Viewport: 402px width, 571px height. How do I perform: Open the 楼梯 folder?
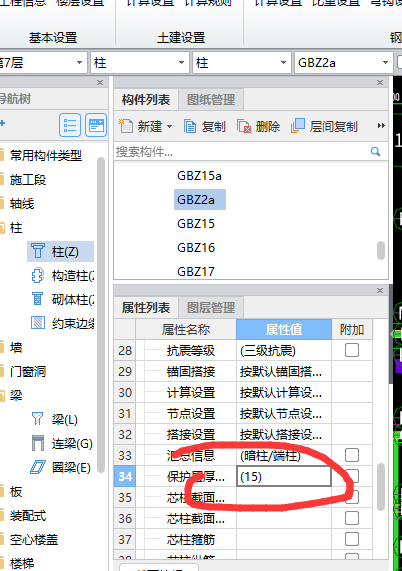[2, 563]
